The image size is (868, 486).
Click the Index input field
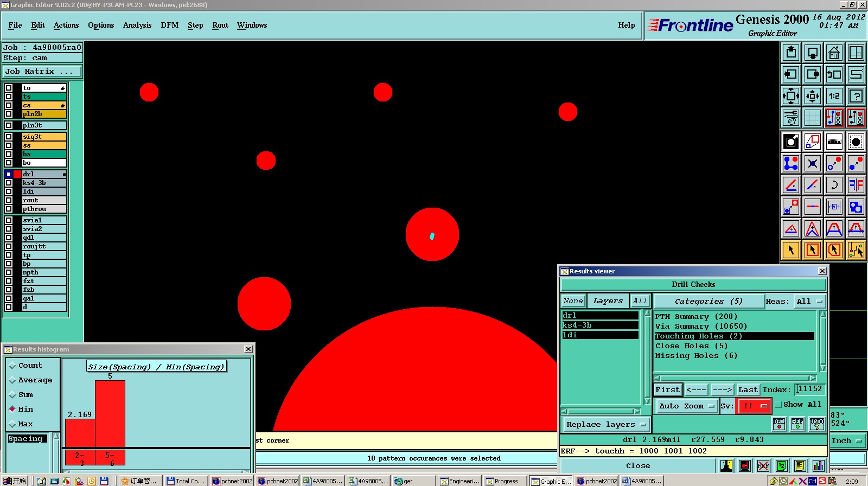tap(810, 389)
